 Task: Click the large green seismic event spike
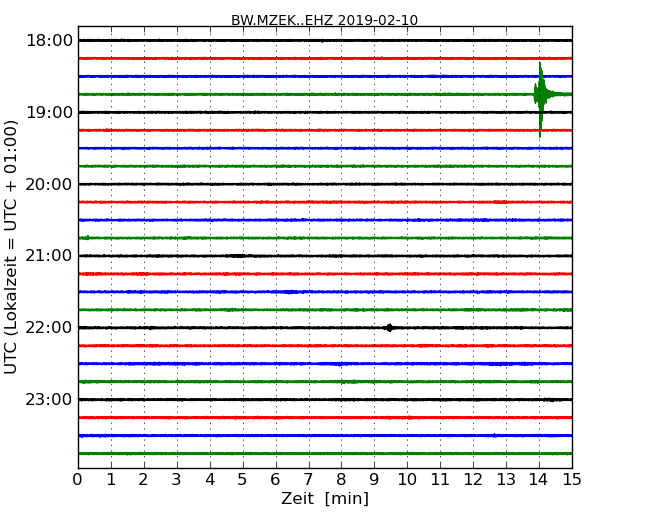(540, 95)
